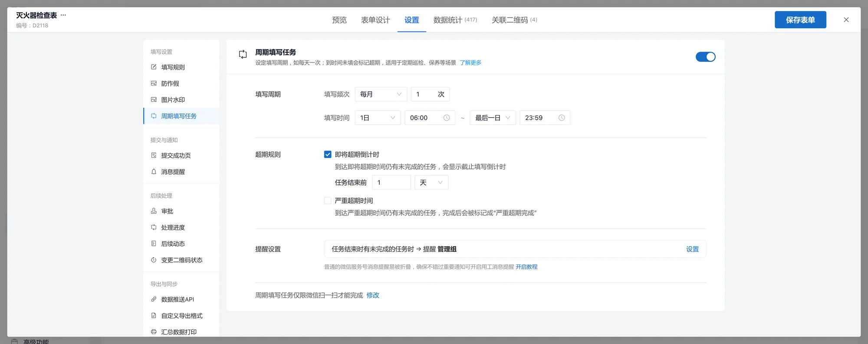Open the 天 unit dropdown
868x344 pixels.
coord(431,182)
